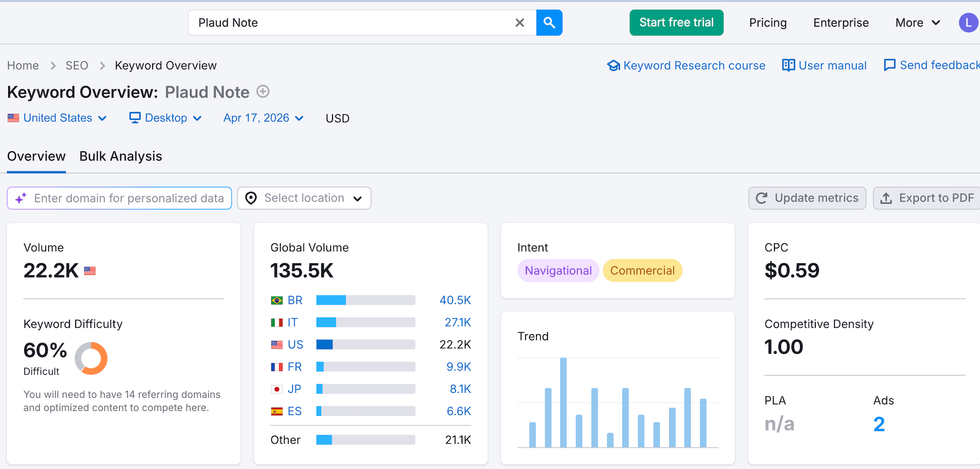
Task: Click the Other volume progress bar
Action: click(x=366, y=440)
